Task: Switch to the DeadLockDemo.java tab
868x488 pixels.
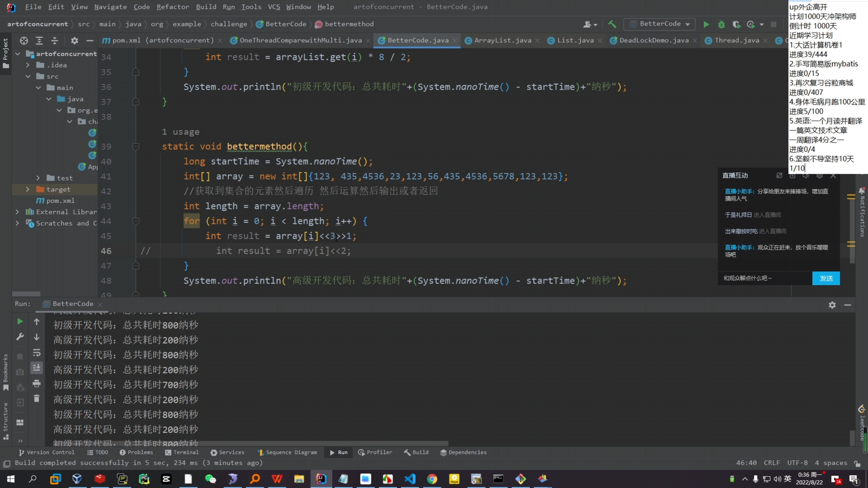Action: click(654, 40)
